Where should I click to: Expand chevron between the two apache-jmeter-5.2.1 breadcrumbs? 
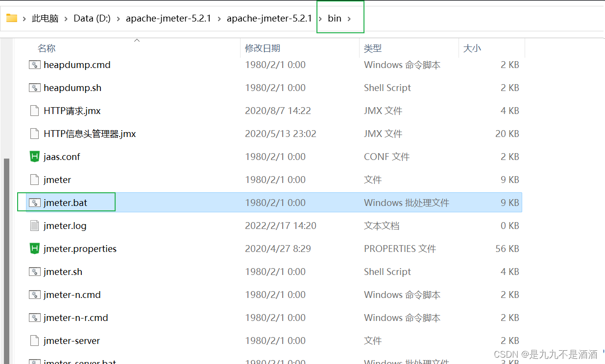219,19
